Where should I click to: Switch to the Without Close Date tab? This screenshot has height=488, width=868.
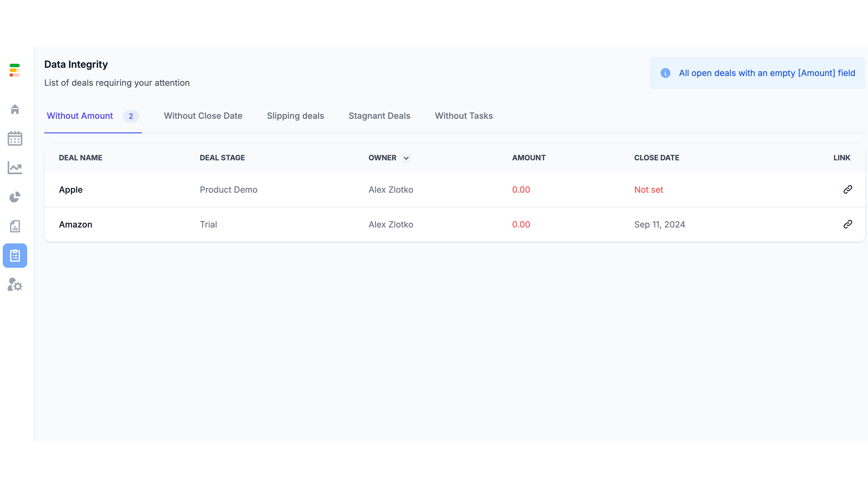(x=203, y=116)
